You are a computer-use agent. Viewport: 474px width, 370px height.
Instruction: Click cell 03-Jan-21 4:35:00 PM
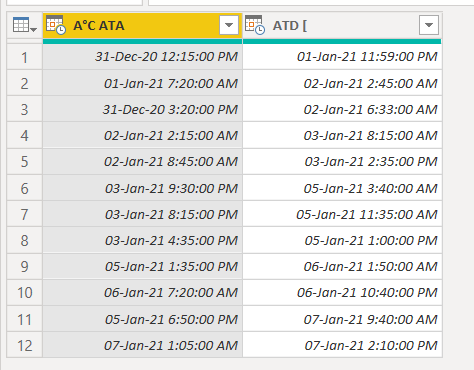click(x=142, y=240)
